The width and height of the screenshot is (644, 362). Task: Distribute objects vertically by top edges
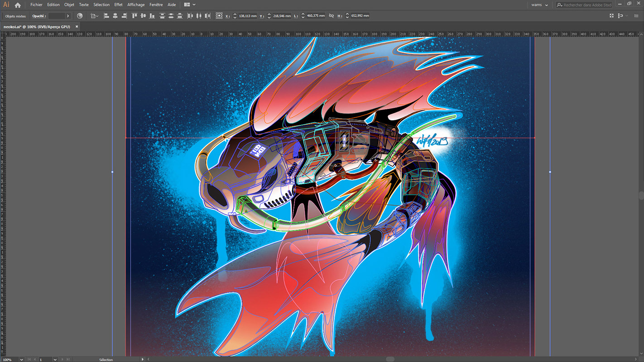163,16
